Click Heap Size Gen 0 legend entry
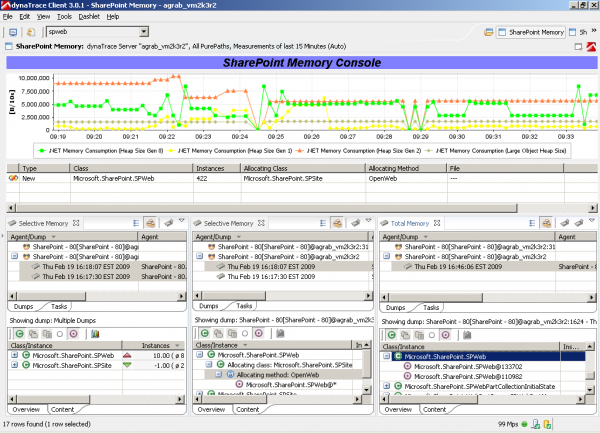 click(101, 151)
